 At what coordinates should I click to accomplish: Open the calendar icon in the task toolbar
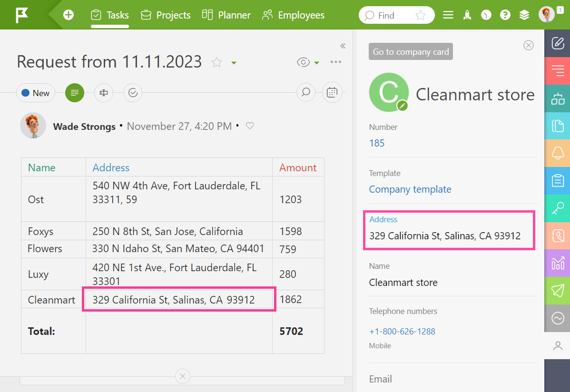pyautogui.click(x=332, y=92)
